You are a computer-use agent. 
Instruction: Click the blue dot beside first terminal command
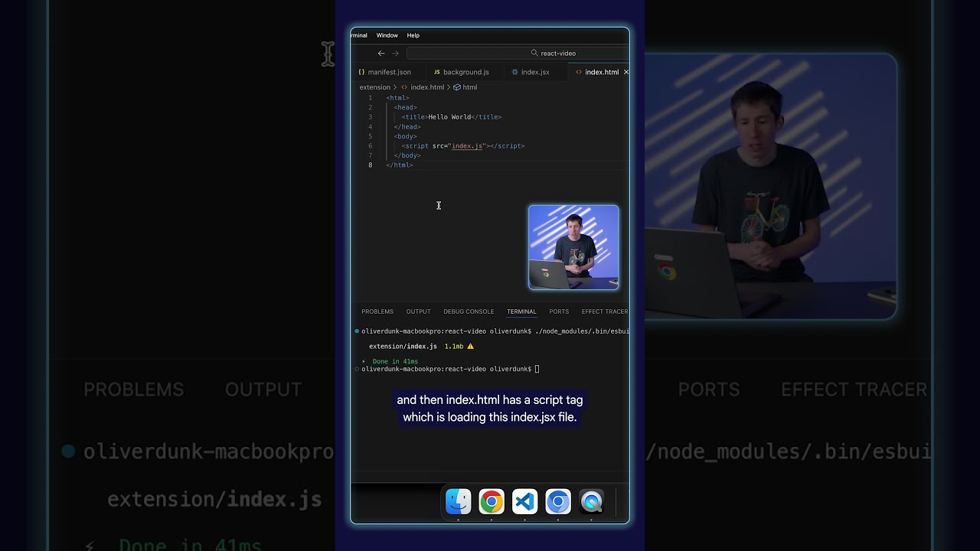tap(357, 331)
